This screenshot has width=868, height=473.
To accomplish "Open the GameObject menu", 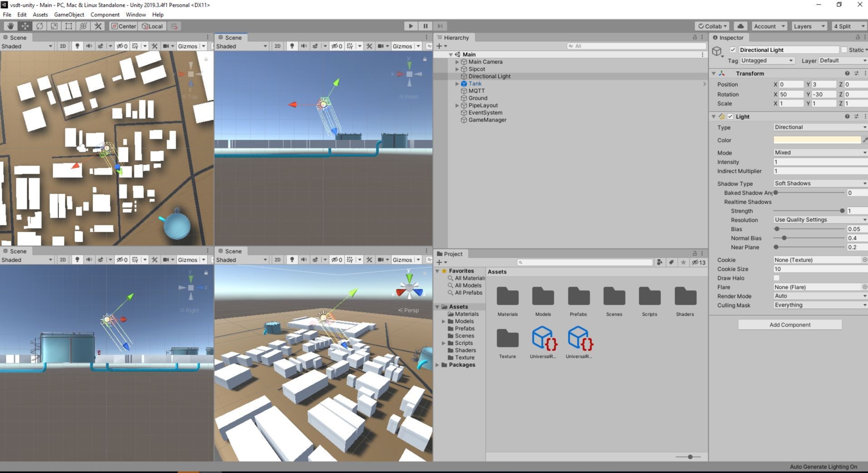I will (x=69, y=15).
